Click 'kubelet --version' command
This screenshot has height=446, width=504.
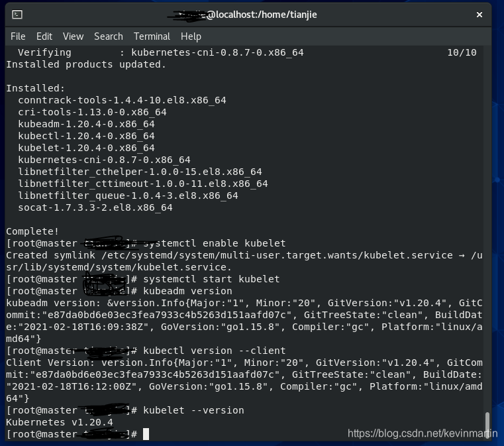coord(193,410)
